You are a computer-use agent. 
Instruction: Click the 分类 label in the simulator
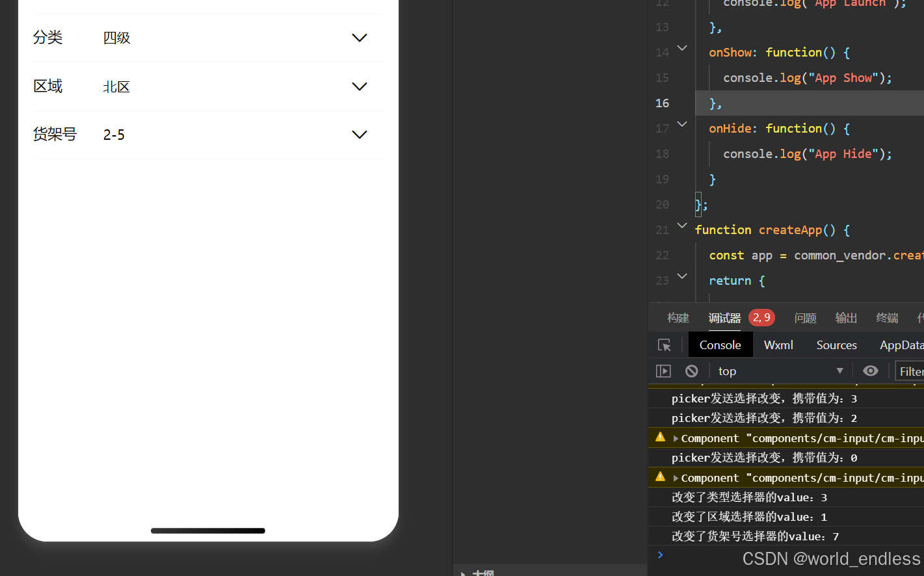pyautogui.click(x=48, y=38)
